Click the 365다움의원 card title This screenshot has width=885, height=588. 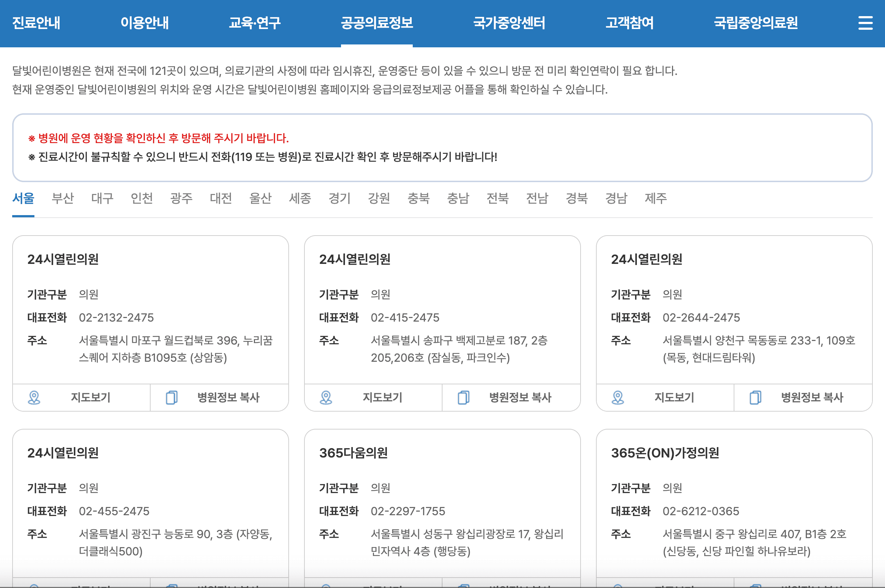[353, 453]
